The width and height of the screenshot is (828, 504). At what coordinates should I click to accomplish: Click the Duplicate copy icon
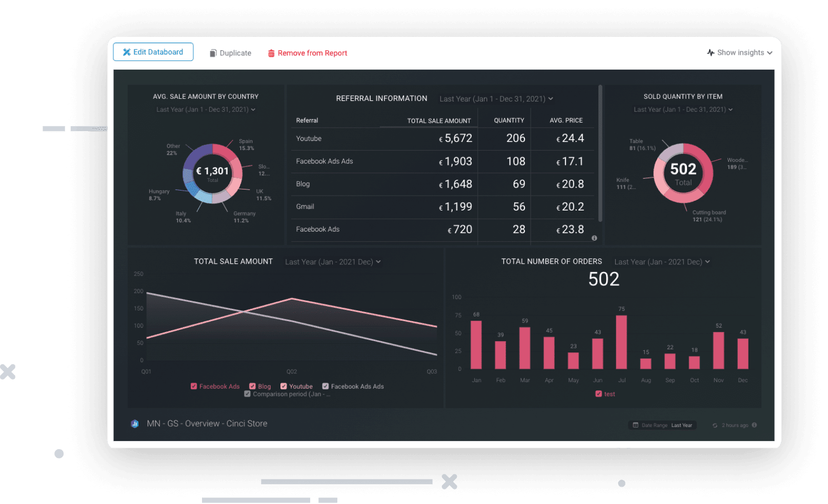pyautogui.click(x=212, y=53)
